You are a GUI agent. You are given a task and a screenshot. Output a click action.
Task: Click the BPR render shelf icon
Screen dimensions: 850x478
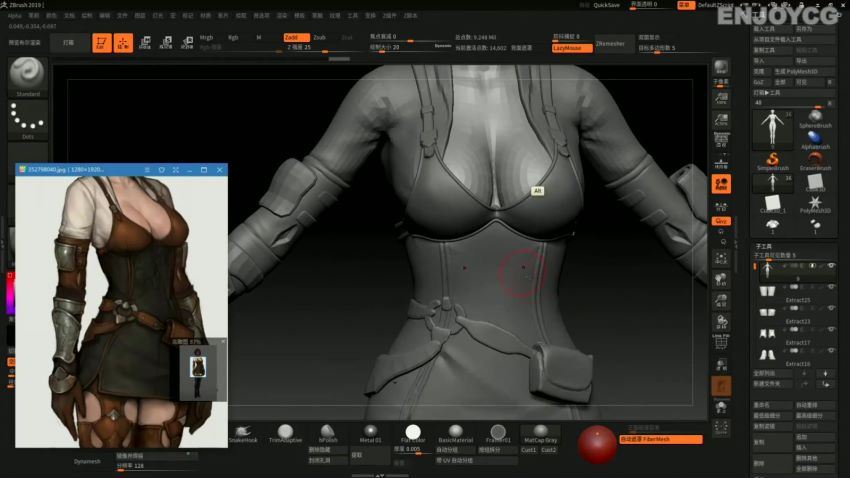pos(721,68)
